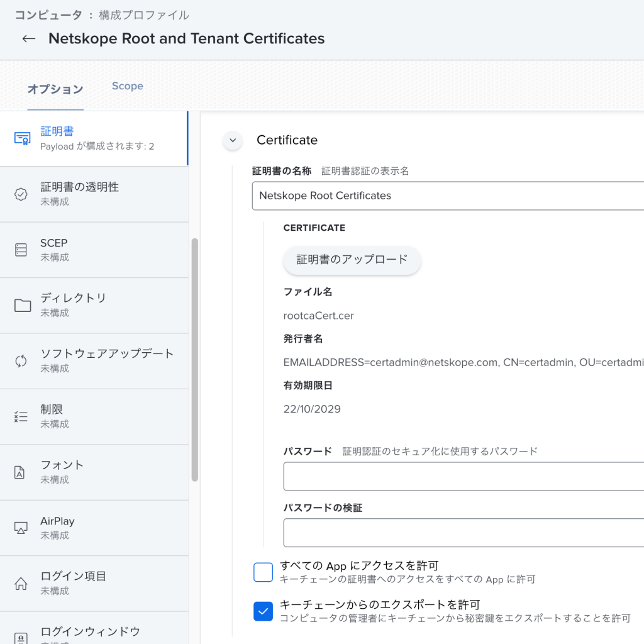Click the rootcaCert.cer file name
Viewport: 644px width, 644px height.
[319, 316]
